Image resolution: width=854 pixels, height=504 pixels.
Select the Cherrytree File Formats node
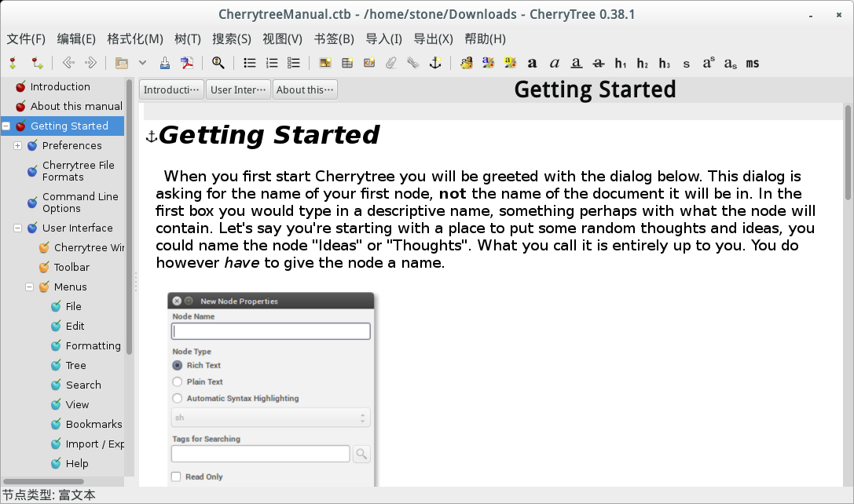(79, 171)
